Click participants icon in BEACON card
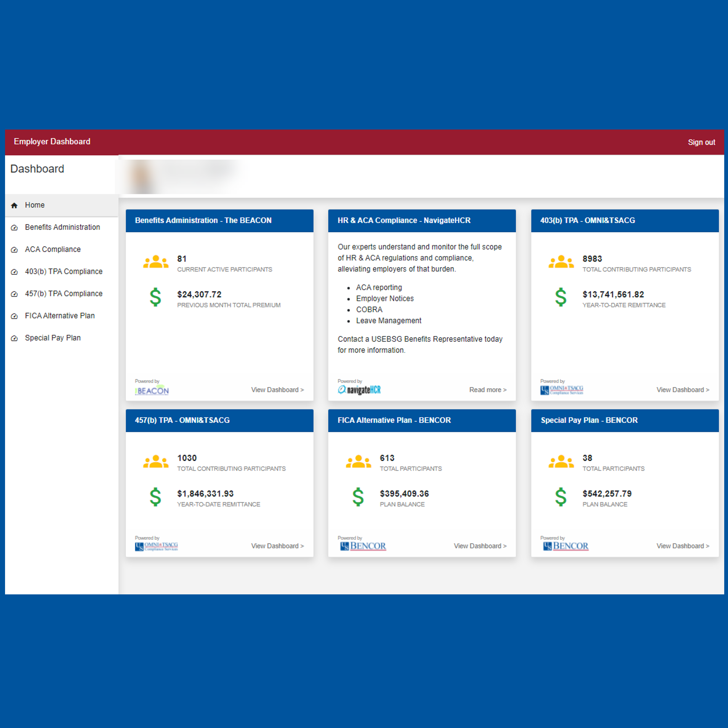The image size is (728, 728). coord(156,262)
